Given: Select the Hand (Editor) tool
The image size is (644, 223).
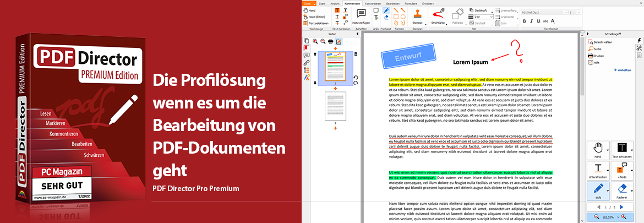Looking at the screenshot, I should 314,17.
